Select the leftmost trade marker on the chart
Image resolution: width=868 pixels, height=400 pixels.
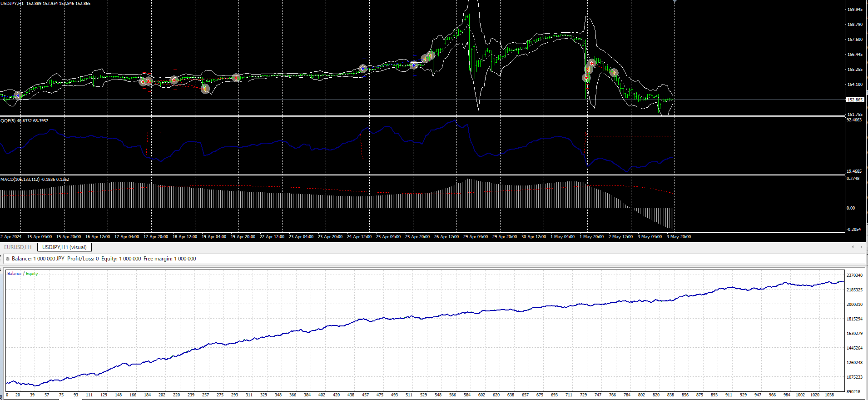[x=18, y=95]
